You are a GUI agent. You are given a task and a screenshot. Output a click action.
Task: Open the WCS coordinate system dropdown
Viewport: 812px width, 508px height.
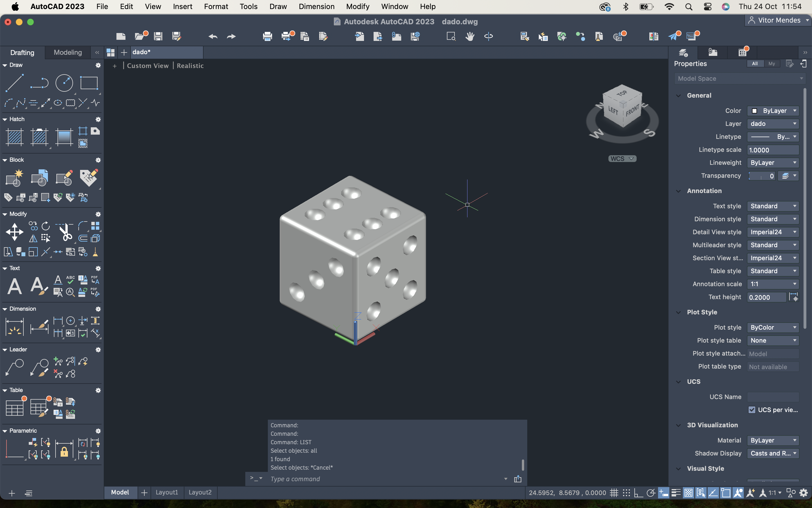622,159
